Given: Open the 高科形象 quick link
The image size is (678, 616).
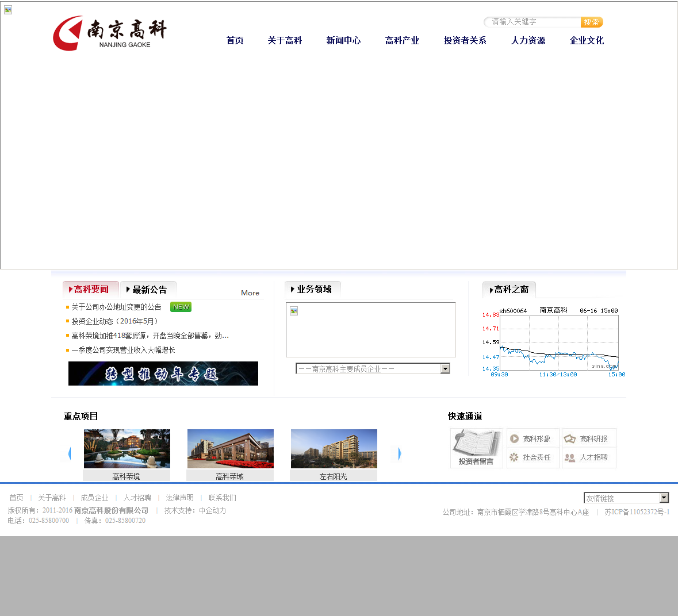Looking at the screenshot, I should [537, 439].
